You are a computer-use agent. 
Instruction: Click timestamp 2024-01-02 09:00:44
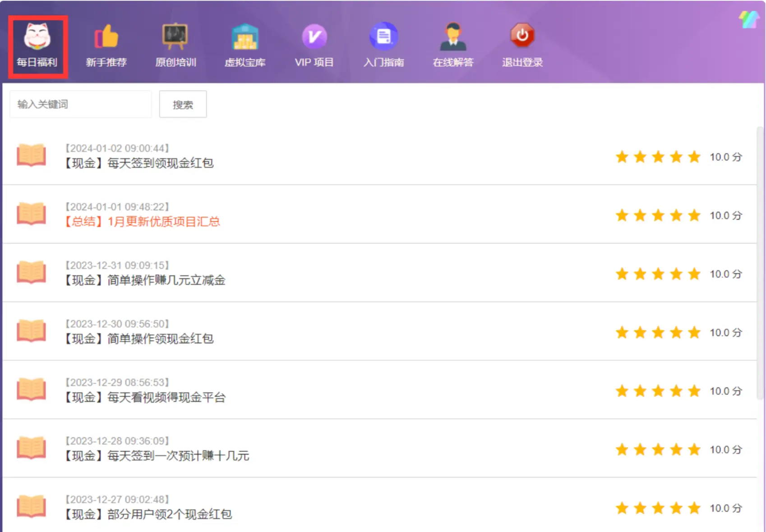tap(117, 148)
